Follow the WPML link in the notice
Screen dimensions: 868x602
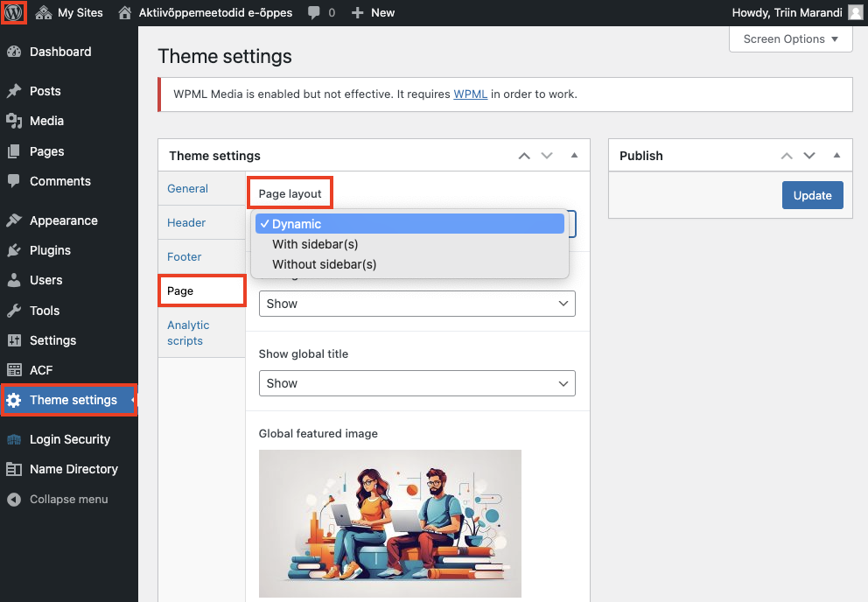click(471, 94)
